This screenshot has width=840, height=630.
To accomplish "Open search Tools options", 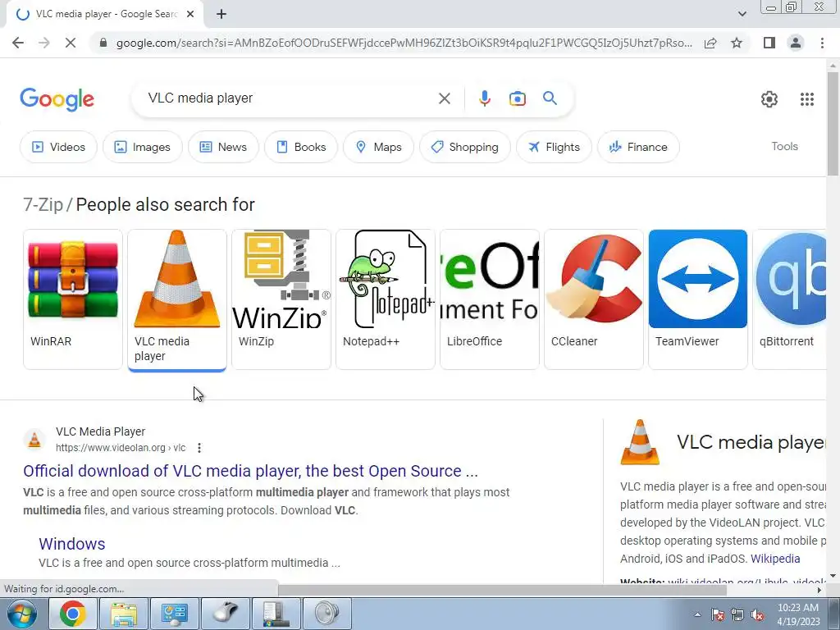I will click(x=784, y=146).
